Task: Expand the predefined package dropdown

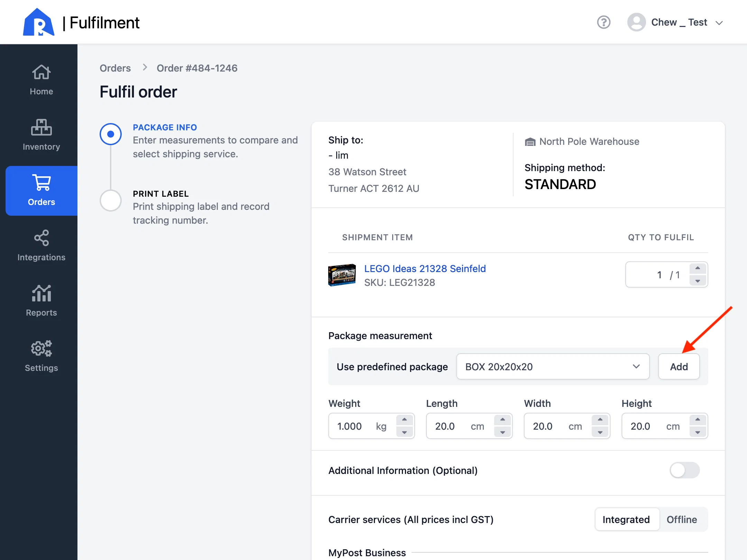Action: (553, 366)
